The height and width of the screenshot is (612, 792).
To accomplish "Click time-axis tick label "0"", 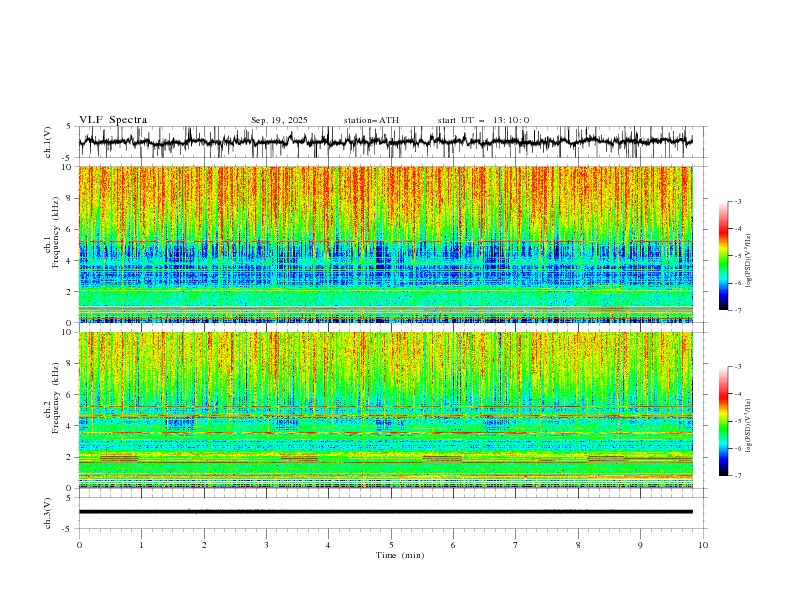I will [x=79, y=545].
